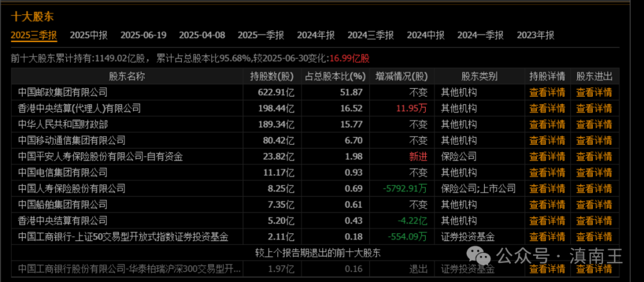Open 股东进出 for 上证50交易型开放式指数基金
The height and width of the screenshot is (282, 644).
tap(595, 237)
